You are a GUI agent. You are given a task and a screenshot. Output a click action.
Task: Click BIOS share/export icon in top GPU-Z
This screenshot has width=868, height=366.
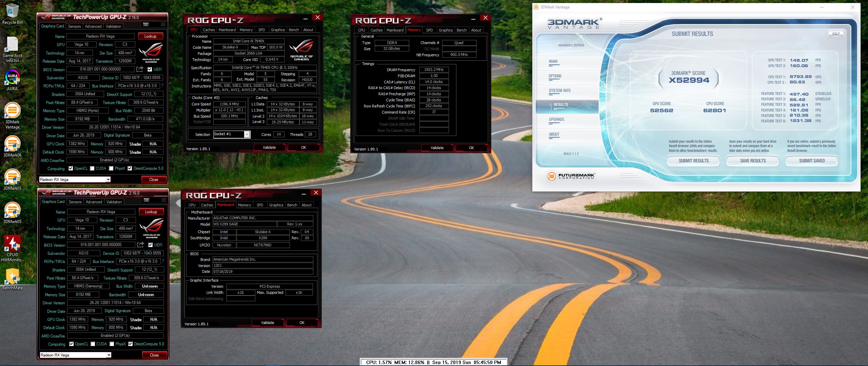pos(140,69)
